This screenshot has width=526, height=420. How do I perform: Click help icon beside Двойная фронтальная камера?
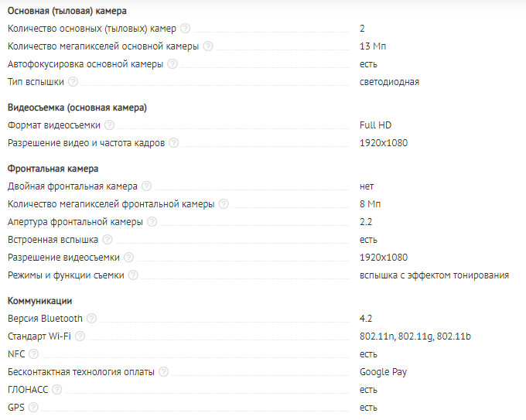[x=147, y=186]
